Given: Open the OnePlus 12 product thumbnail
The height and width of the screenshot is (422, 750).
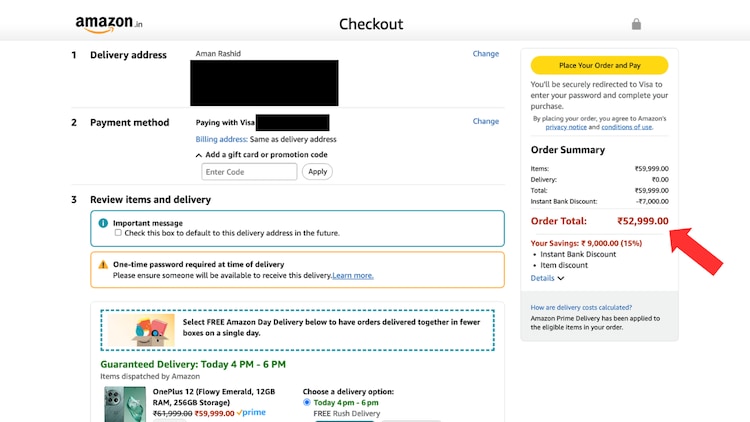Looking at the screenshot, I should click(x=124, y=404).
